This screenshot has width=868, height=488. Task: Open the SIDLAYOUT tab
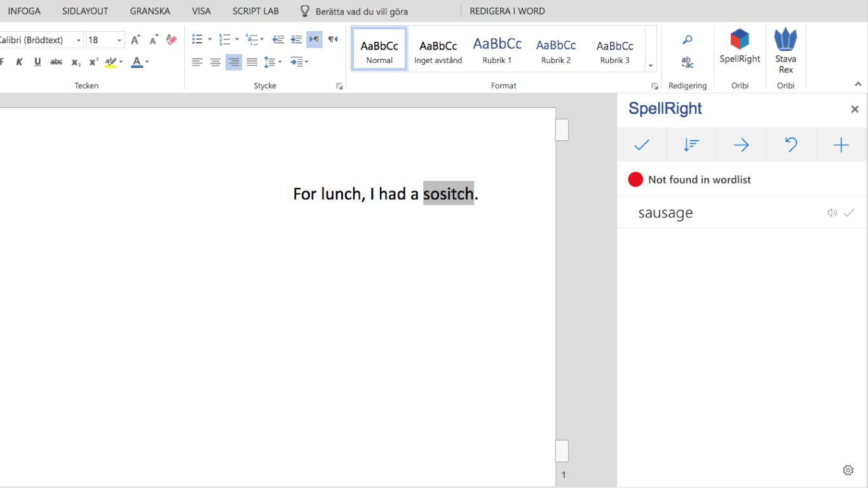85,11
